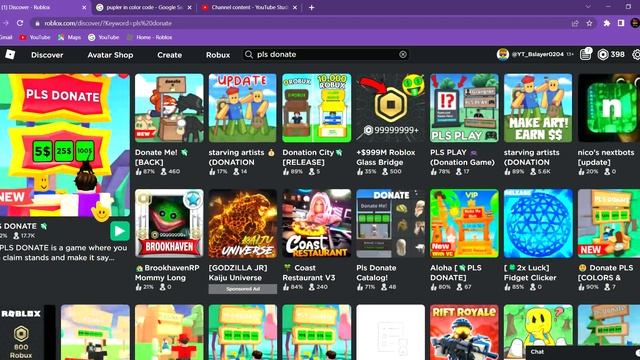This screenshot has height=360, width=640.
Task: Click the browser address bar URL
Action: tap(108, 23)
